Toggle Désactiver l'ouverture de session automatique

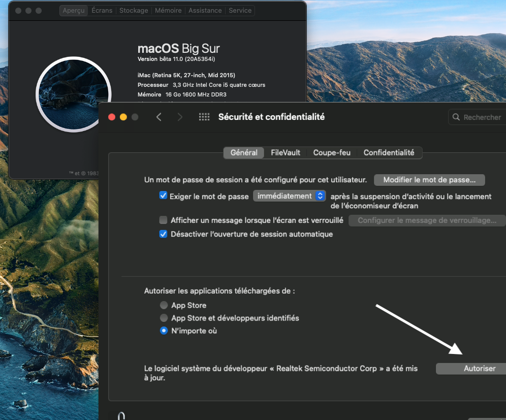[163, 234]
